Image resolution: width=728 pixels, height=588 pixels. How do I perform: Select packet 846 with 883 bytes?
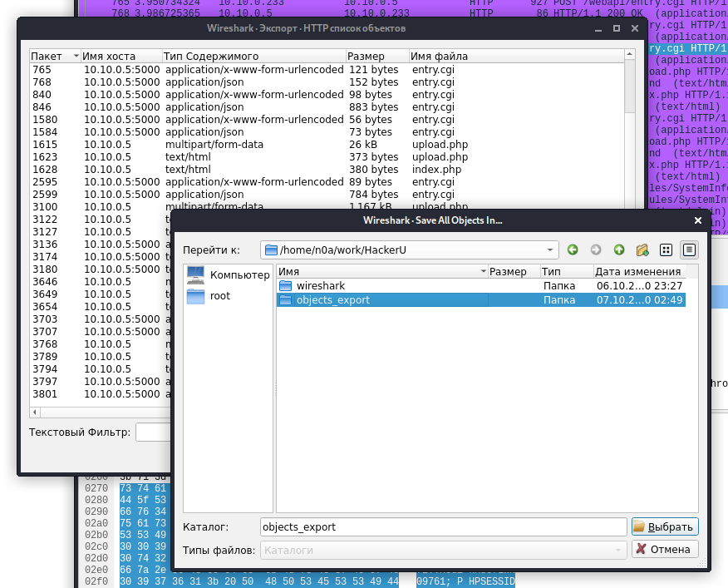[327, 107]
